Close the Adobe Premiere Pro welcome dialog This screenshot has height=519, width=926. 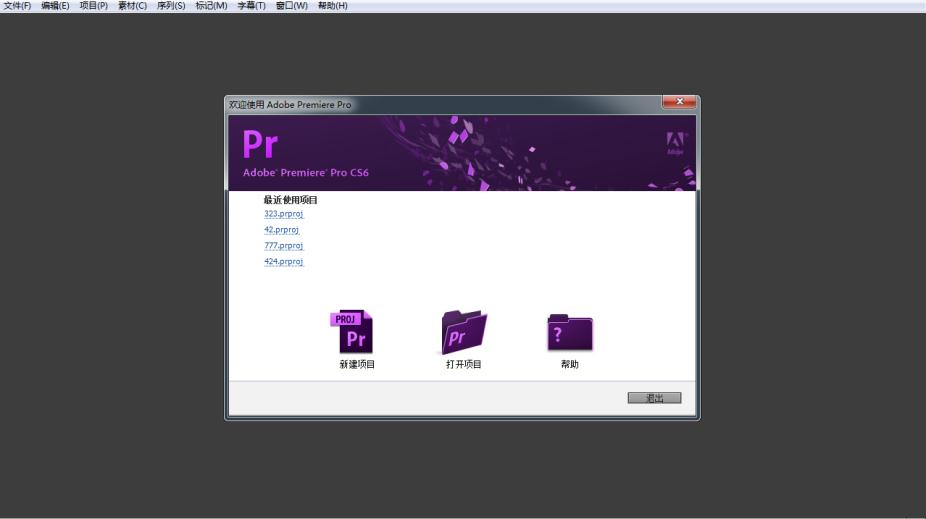679,102
